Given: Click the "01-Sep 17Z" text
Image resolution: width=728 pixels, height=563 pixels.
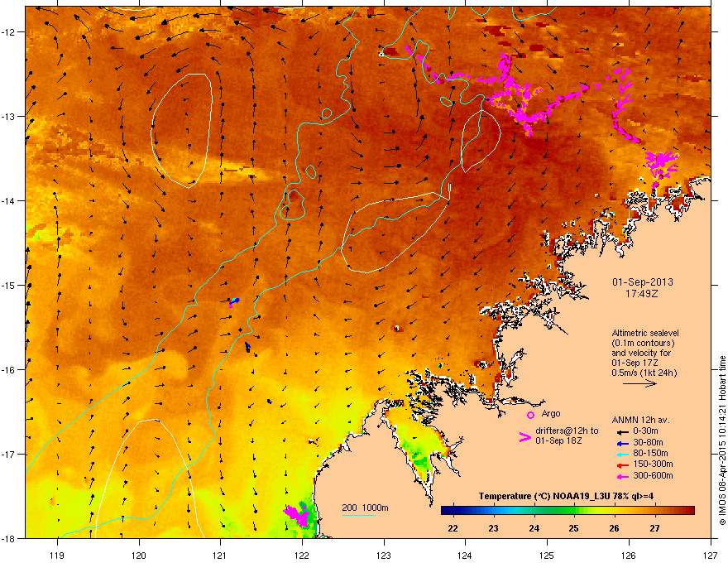Looking at the screenshot, I should click(x=633, y=363).
